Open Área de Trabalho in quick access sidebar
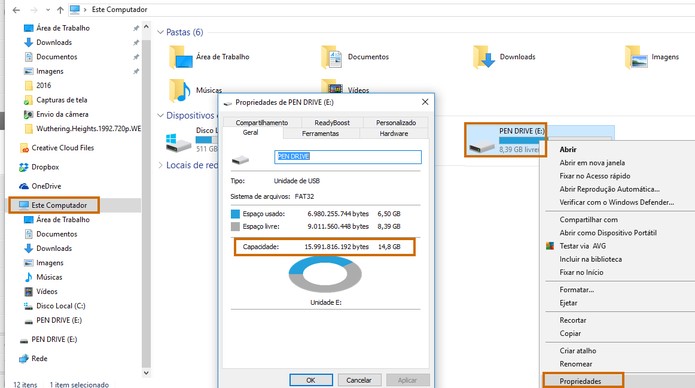The image size is (695, 388). point(63,28)
